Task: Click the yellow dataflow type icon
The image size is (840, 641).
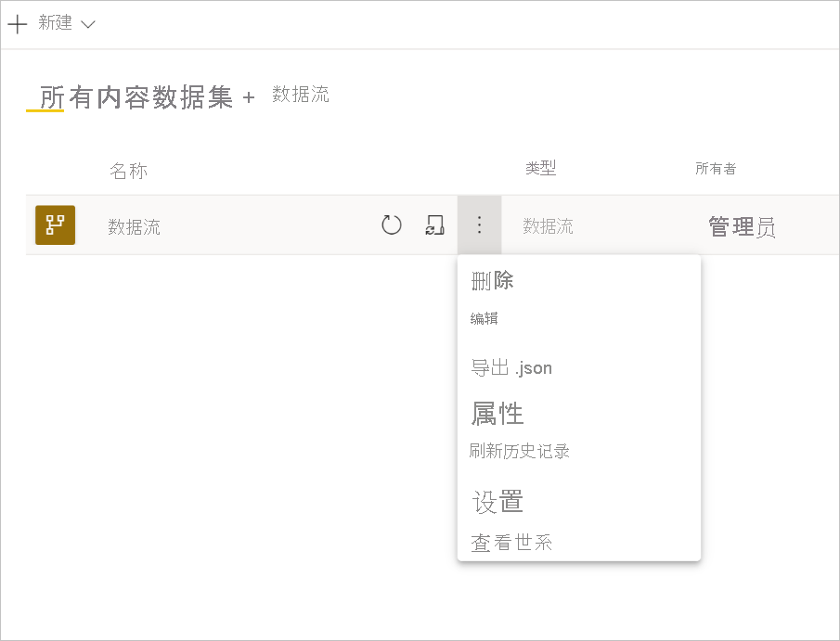Action: click(55, 224)
